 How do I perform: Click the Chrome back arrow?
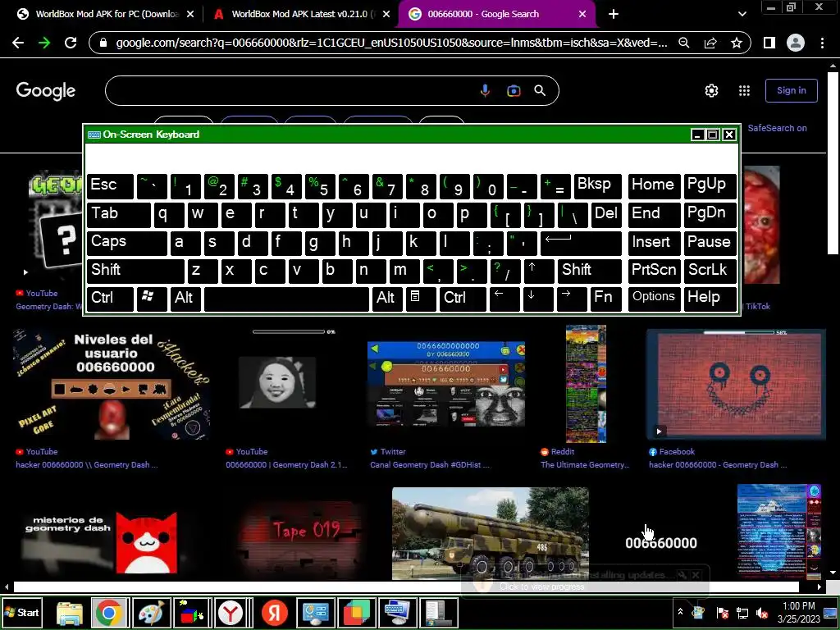(x=18, y=43)
